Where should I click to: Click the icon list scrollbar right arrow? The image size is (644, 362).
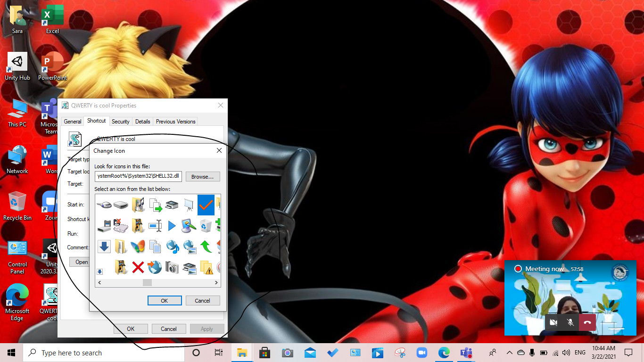point(216,283)
